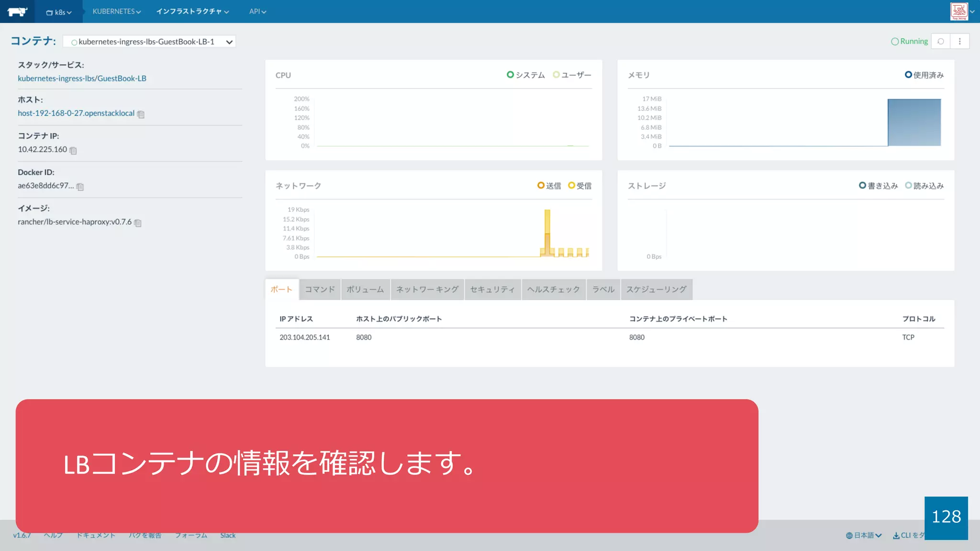Screen dimensions: 980x551
Task: Switch to the コマンド tab
Action: tap(320, 289)
